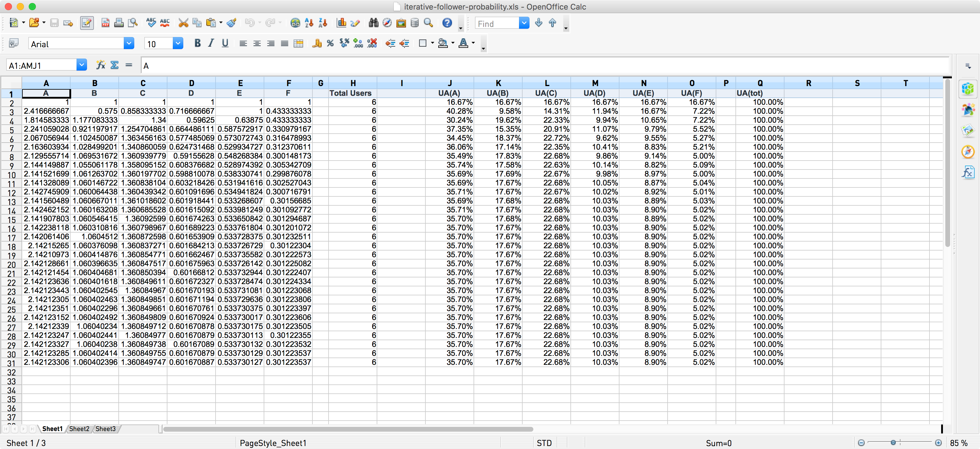Click the Document as E-mail icon

[x=68, y=23]
